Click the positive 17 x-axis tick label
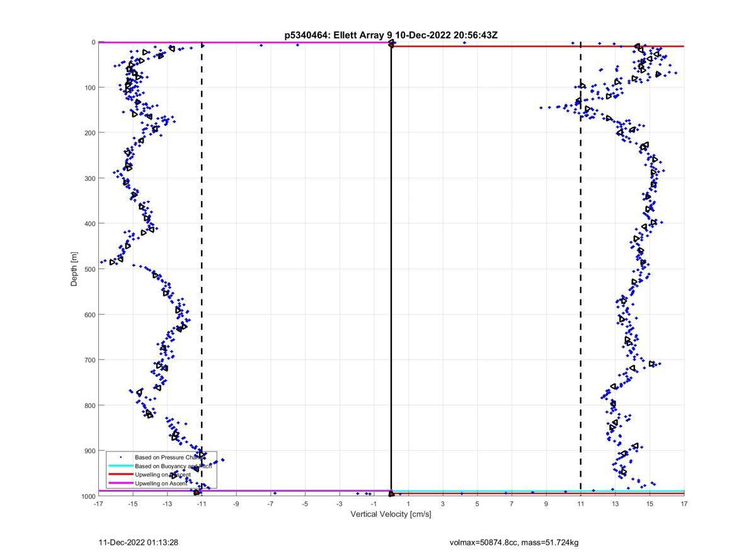Image resolution: width=756 pixels, height=558 pixels. 684,504
